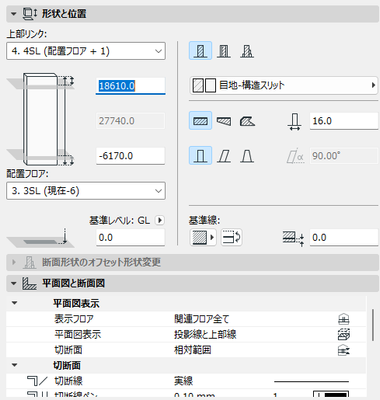Expand the 断面形状のオフセット形状変更 panel
The image size is (380, 400).
[x=14, y=262]
